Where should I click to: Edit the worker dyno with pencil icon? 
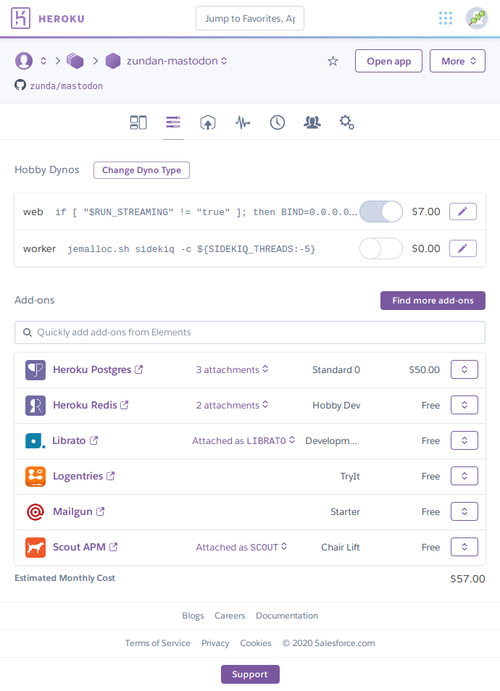[x=463, y=249]
